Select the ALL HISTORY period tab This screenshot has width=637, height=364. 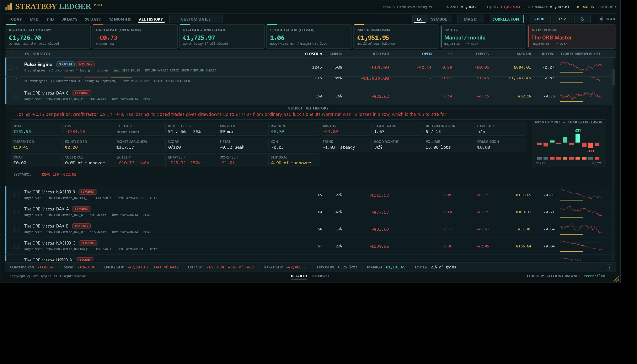click(151, 19)
